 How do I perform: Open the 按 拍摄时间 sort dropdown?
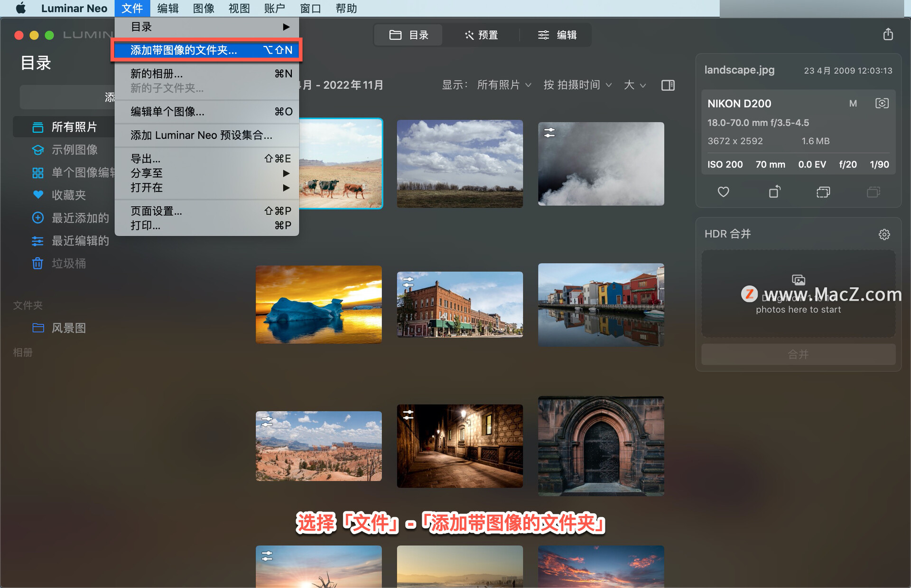(x=577, y=85)
